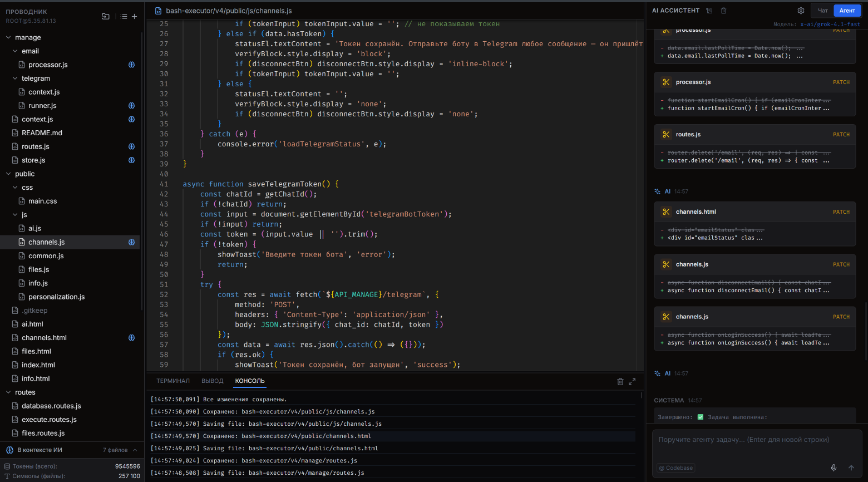
Task: Open AI assistant settings gear
Action: 801,11
